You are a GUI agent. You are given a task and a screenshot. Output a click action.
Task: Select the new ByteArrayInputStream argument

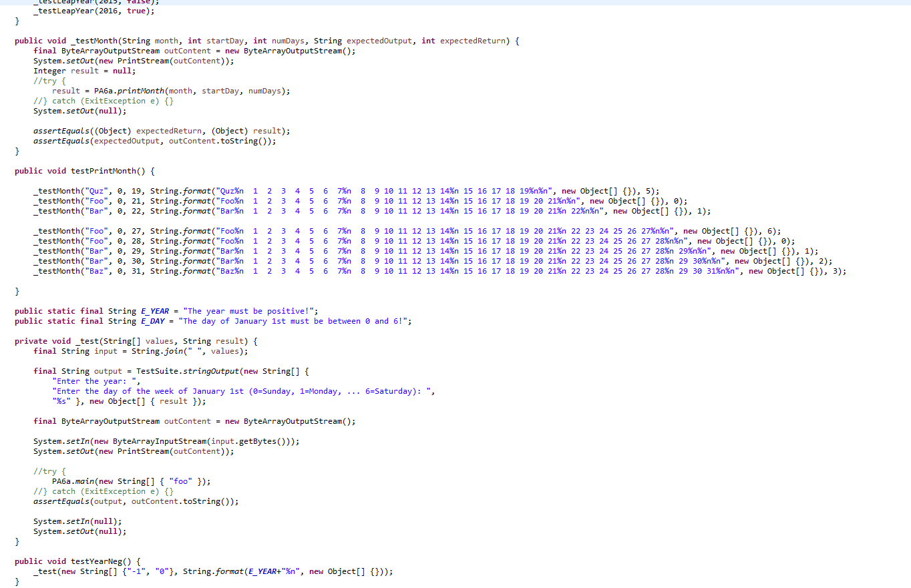click(x=167, y=440)
